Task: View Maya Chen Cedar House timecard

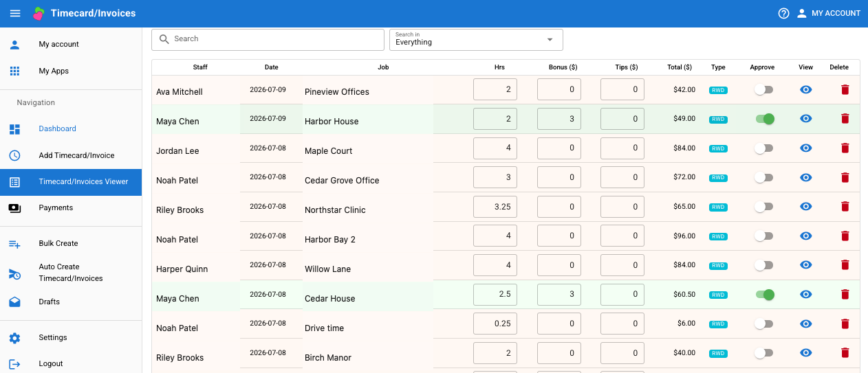Action: [806, 295]
